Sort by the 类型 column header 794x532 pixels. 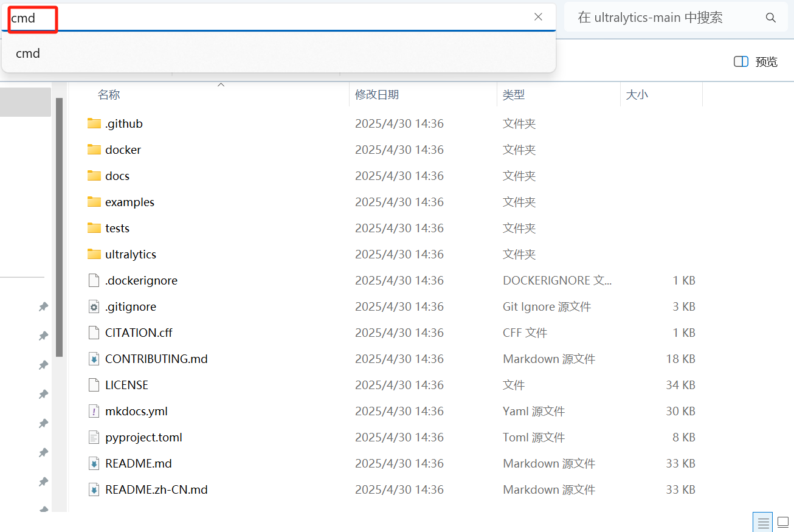(514, 95)
